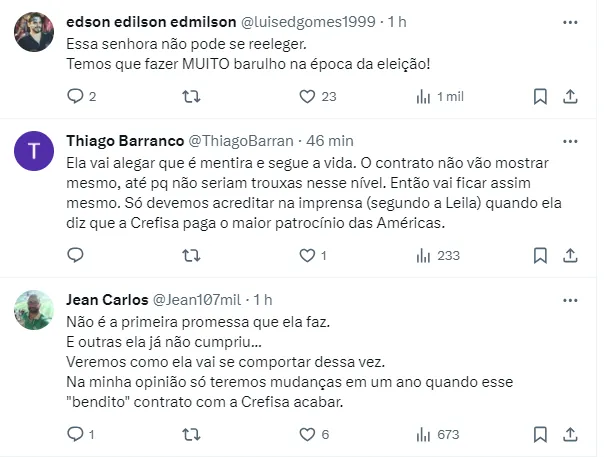
Task: Like Thiago Barranco's tweet
Action: (x=310, y=255)
